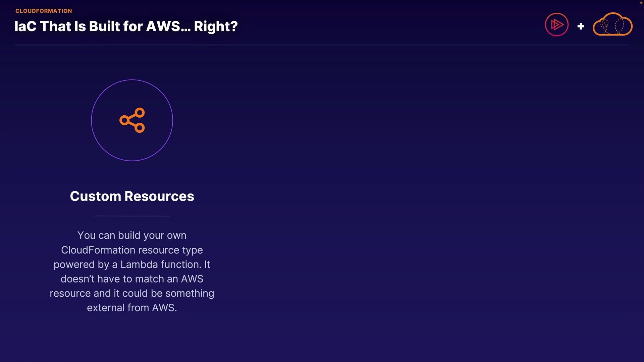Click the Pluralsight play logo icon

pyautogui.click(x=556, y=24)
